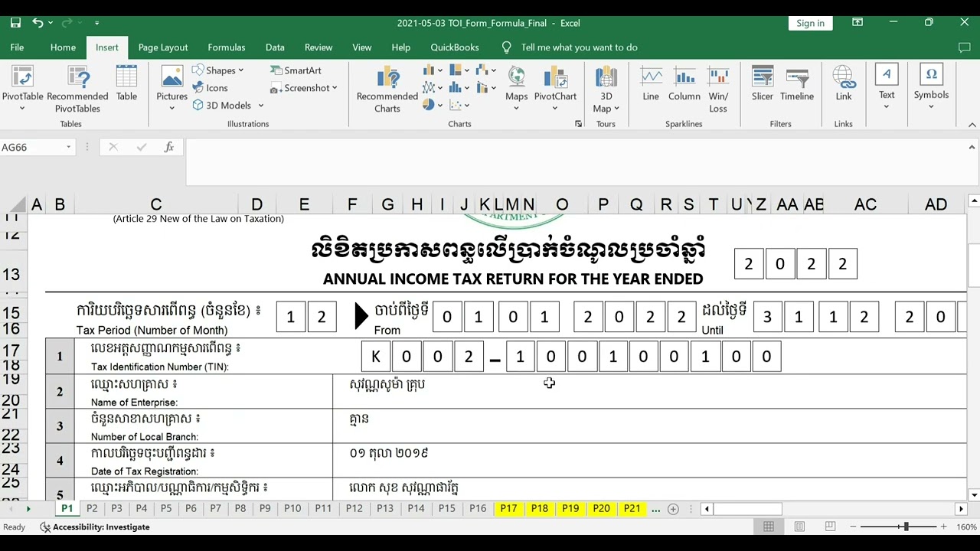Open 3D Map tour

point(606,89)
